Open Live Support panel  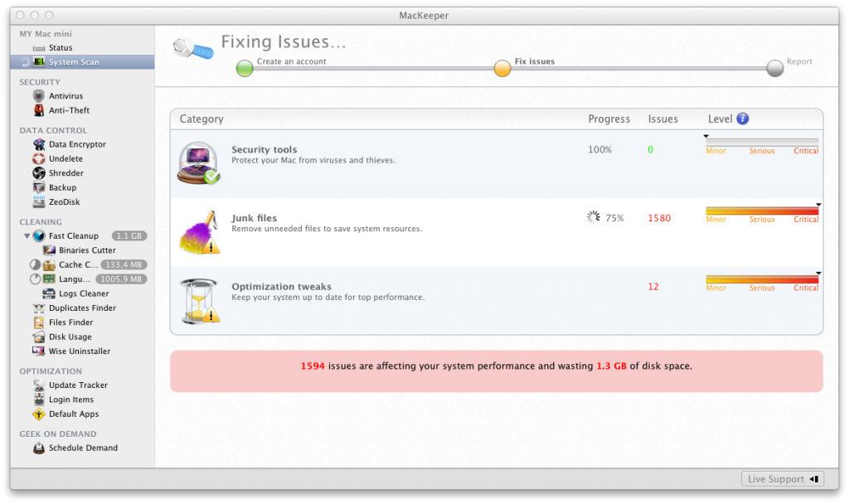[x=783, y=479]
